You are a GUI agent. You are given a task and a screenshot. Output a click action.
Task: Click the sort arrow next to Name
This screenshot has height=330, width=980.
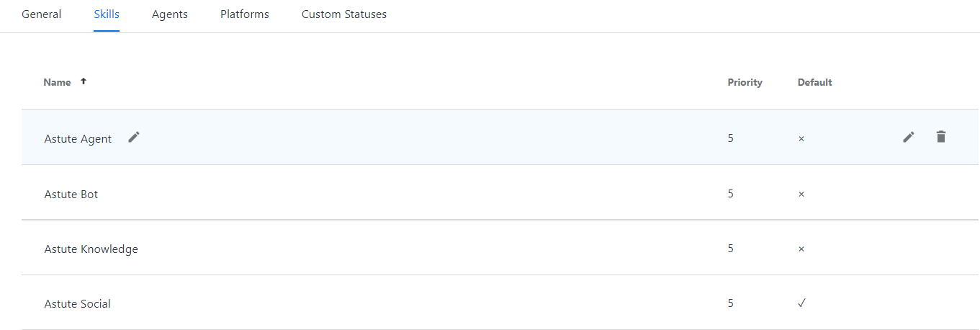[84, 81]
